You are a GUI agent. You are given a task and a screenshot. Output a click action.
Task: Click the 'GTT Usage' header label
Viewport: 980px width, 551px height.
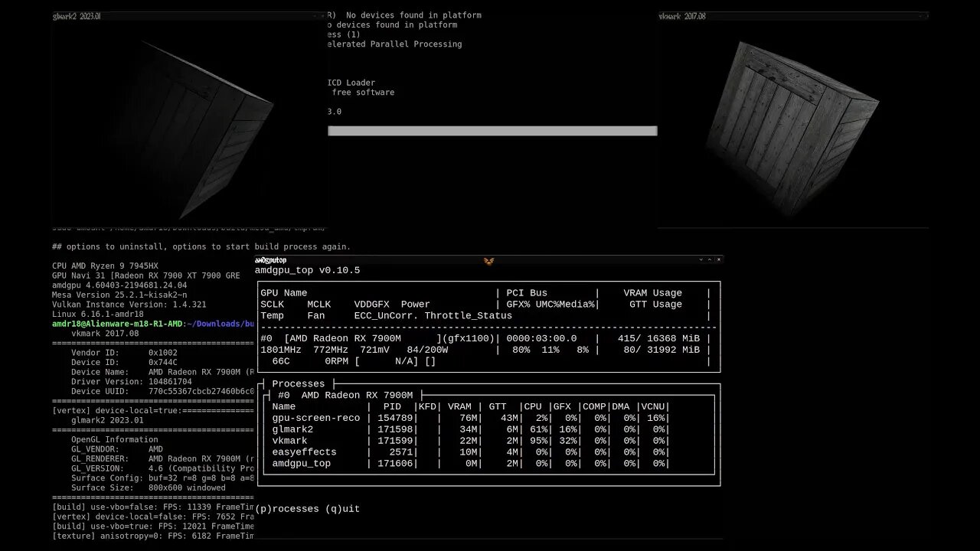[x=655, y=305]
